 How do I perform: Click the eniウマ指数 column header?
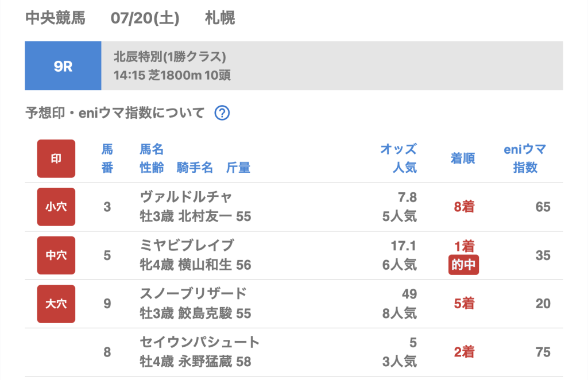point(525,158)
